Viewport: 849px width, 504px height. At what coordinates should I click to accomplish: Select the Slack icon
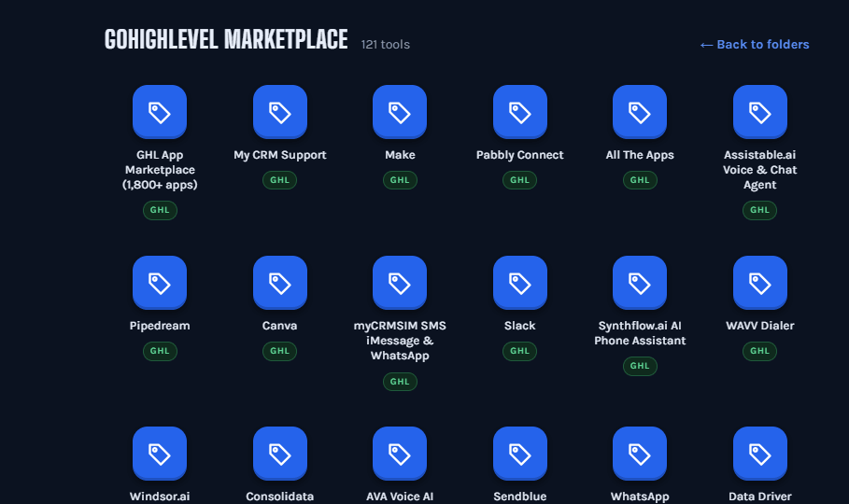coord(520,283)
